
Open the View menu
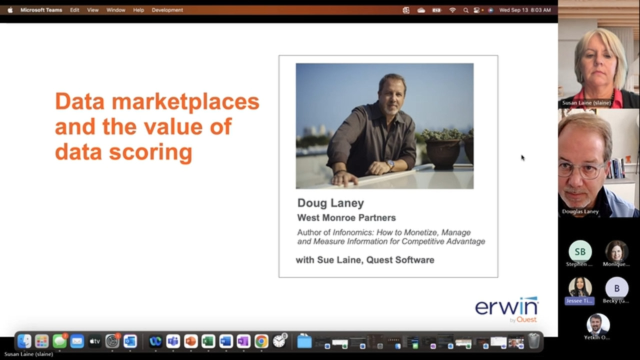coord(93,10)
